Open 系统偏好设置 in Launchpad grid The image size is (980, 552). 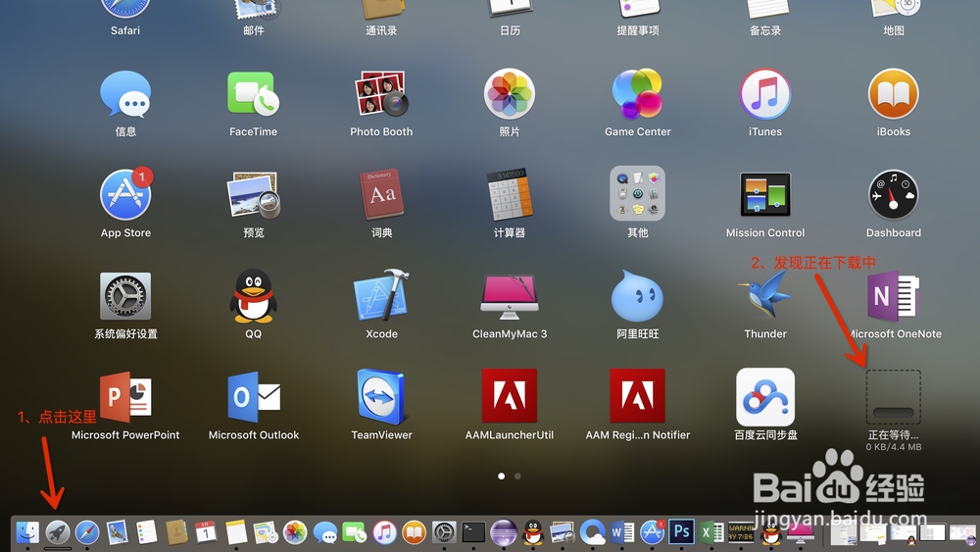click(x=125, y=296)
